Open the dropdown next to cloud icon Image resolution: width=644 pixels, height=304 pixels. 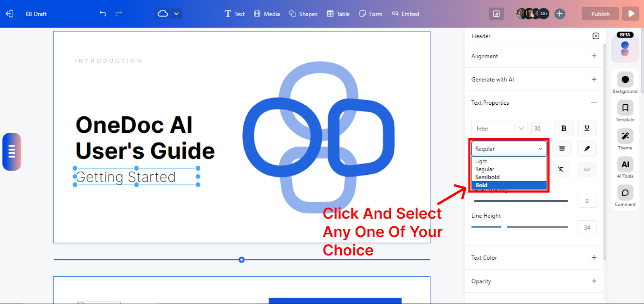(x=176, y=14)
